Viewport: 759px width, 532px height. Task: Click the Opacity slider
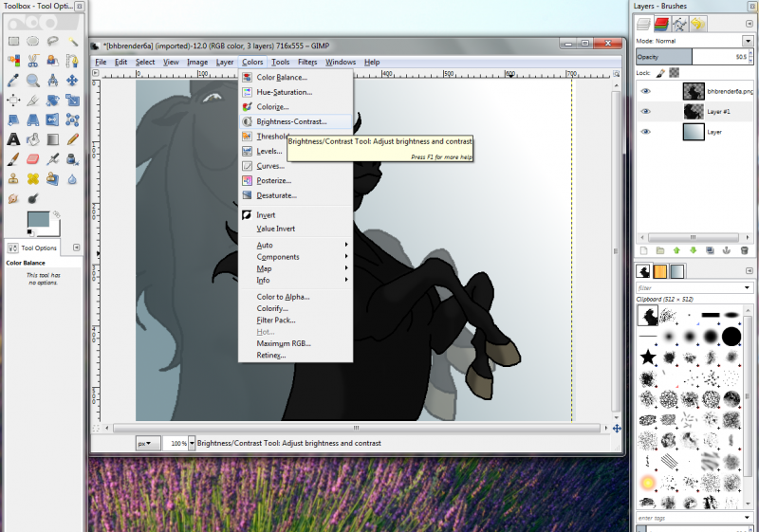pos(693,57)
